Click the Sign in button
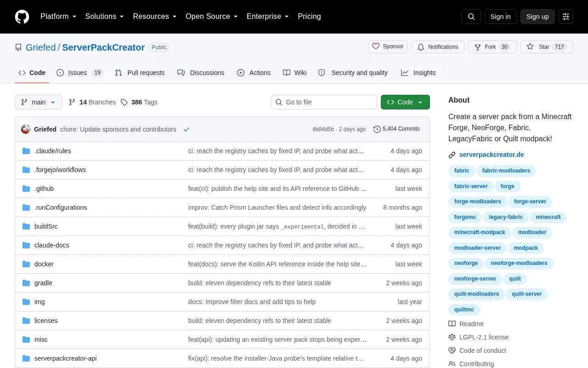588x368 pixels. pos(501,17)
